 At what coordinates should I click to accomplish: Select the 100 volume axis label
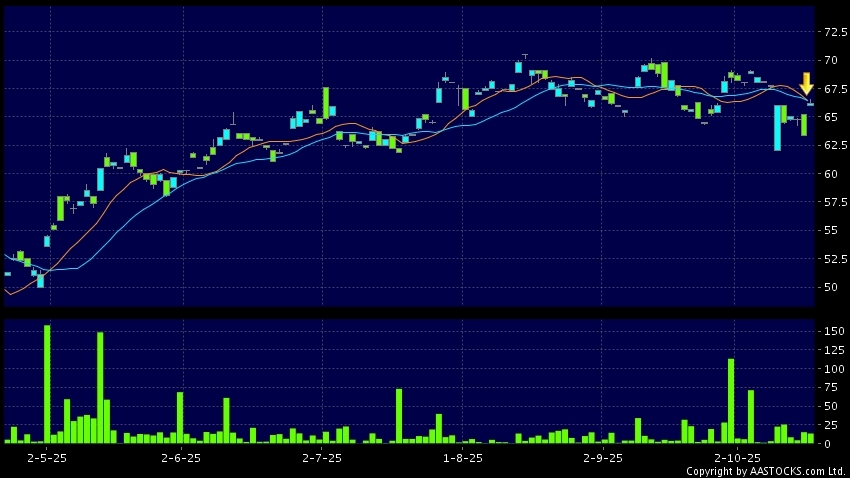tap(829, 368)
